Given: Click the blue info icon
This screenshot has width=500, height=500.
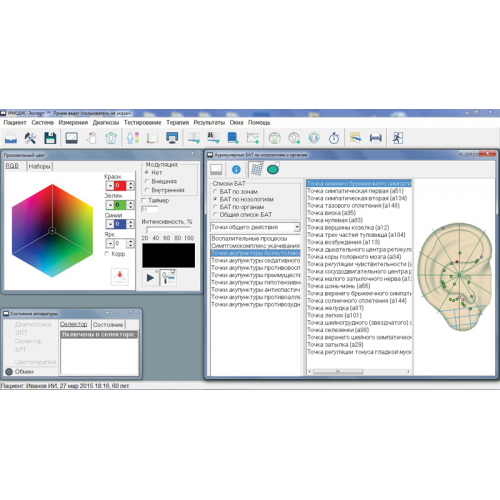Looking at the screenshot, I should (x=236, y=170).
